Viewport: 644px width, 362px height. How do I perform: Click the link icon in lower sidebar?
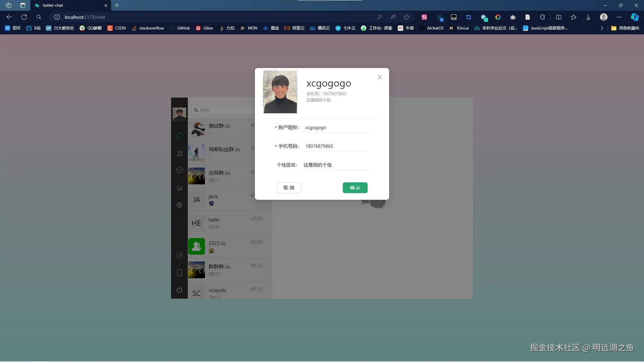point(179,255)
